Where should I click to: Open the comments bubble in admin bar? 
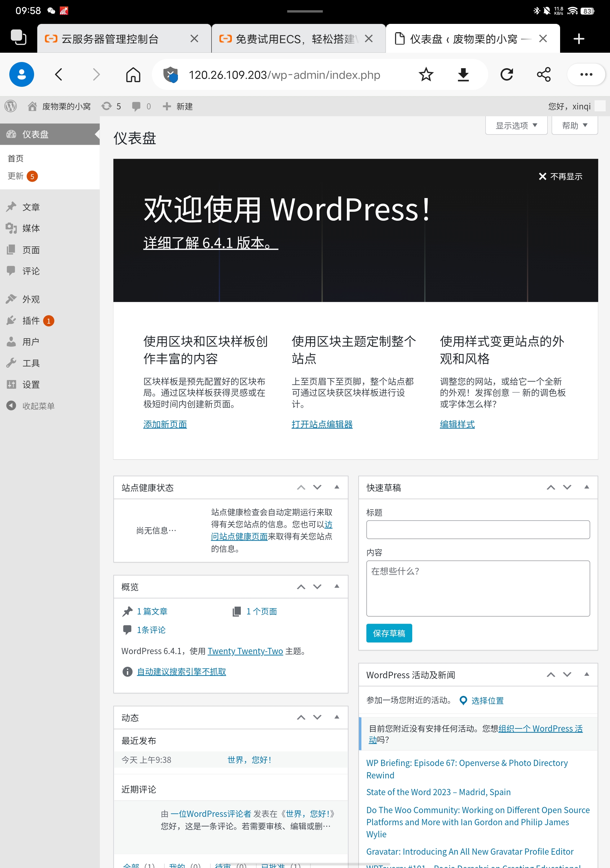141,106
